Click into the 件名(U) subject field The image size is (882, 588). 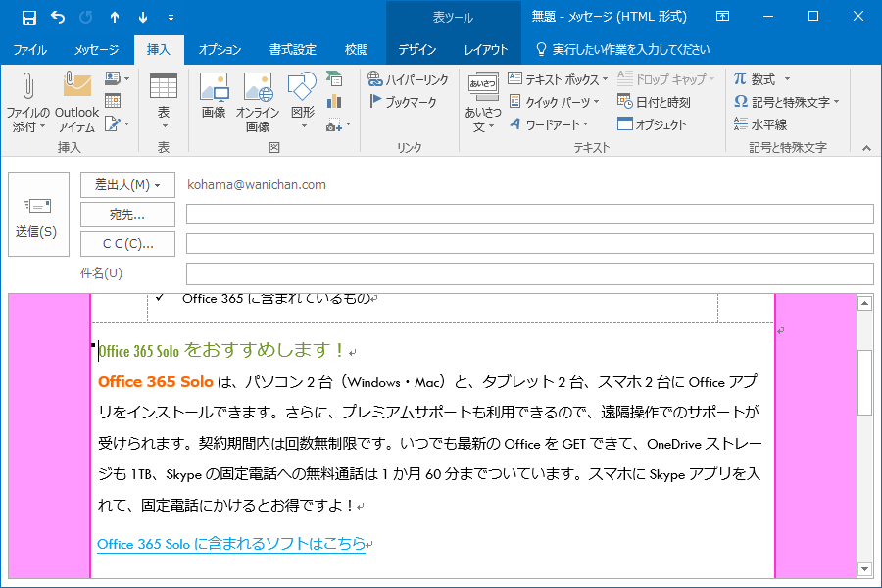529,273
